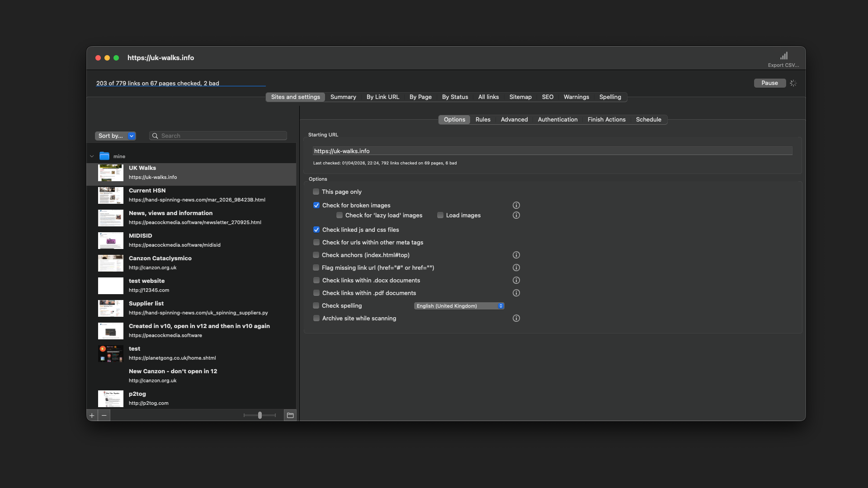Switch to Advanced settings tab
The height and width of the screenshot is (488, 868).
point(514,119)
